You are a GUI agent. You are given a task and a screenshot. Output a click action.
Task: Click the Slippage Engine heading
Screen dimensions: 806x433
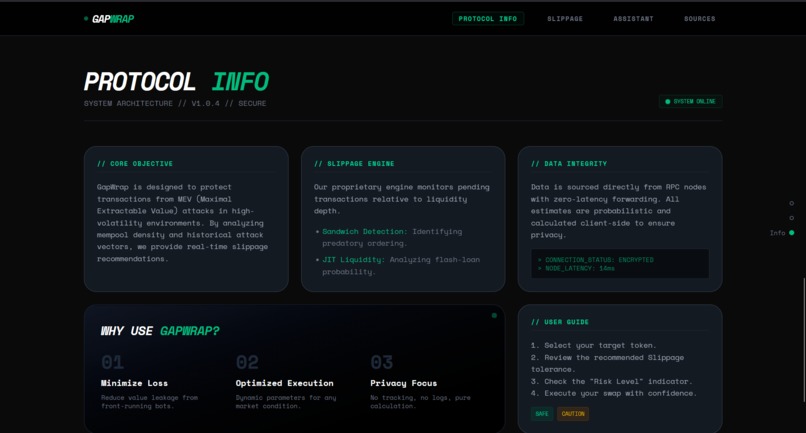[x=354, y=164]
